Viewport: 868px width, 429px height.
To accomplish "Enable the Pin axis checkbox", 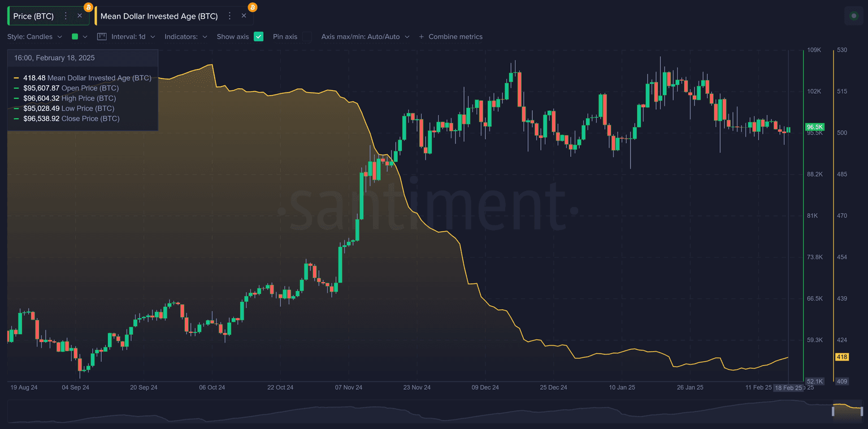I will (307, 37).
